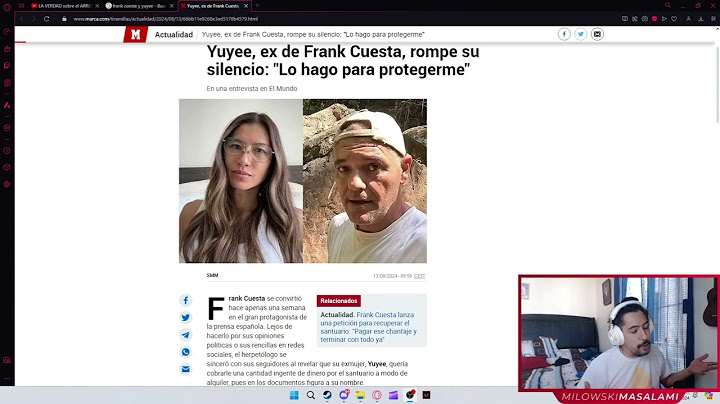
Task: Open the Easy Setup icon at toolbar end
Action: (713, 19)
